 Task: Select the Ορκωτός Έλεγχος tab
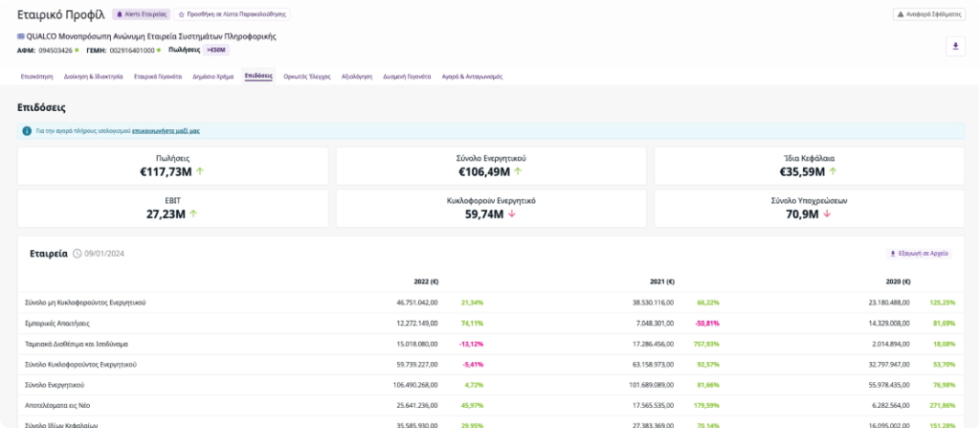click(307, 76)
